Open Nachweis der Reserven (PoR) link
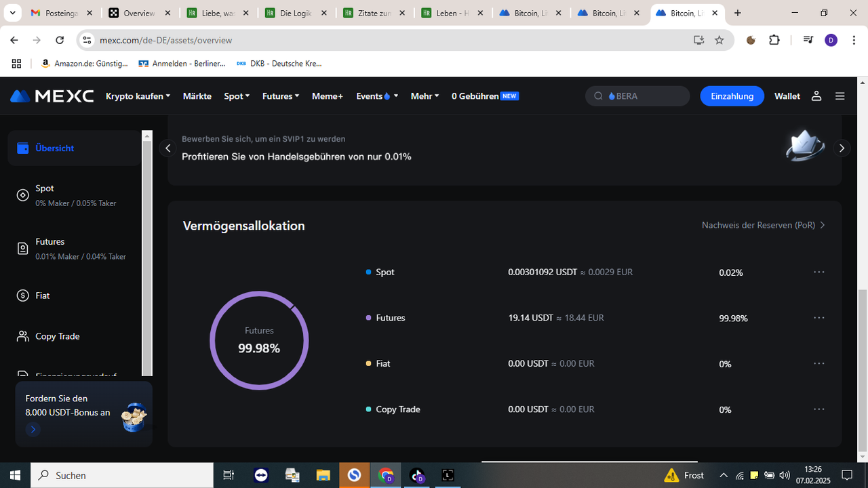The height and width of the screenshot is (488, 868). tap(764, 225)
